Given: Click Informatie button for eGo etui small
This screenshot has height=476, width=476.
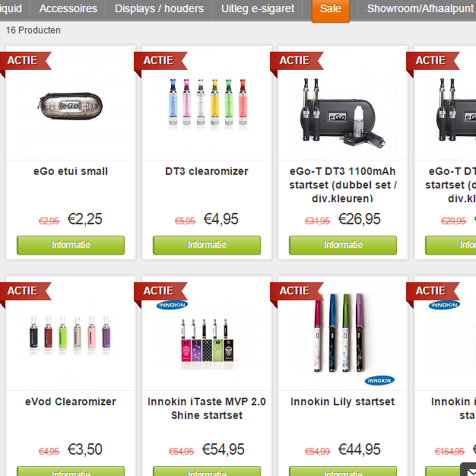Looking at the screenshot, I should (71, 245).
